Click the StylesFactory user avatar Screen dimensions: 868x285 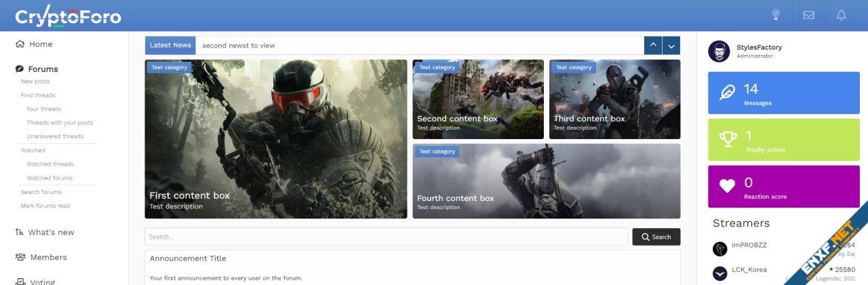(x=719, y=52)
